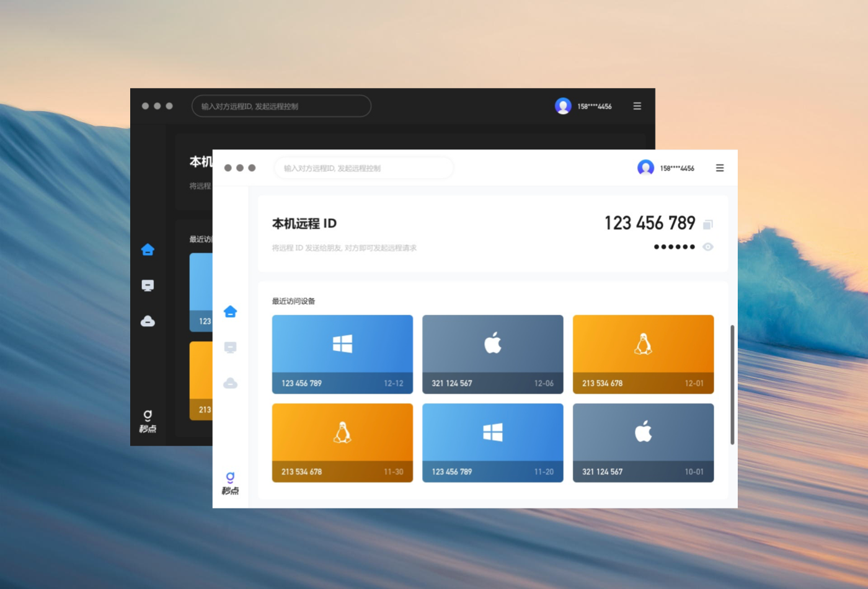Toggle password visibility eye icon
Viewport: 868px width, 589px height.
click(708, 247)
